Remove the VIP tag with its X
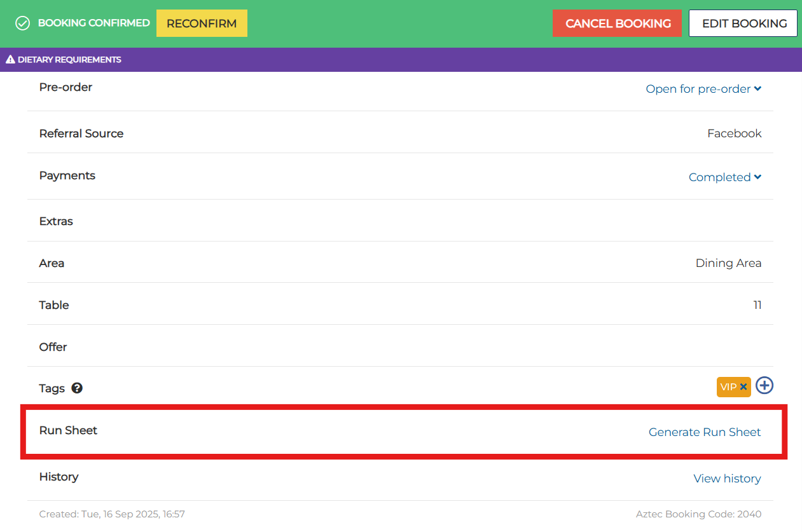This screenshot has height=532, width=802. click(x=743, y=386)
